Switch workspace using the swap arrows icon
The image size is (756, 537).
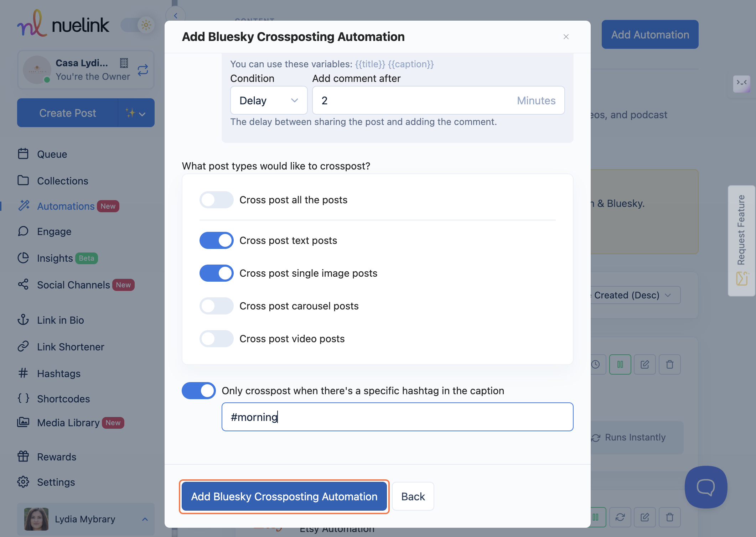click(x=143, y=70)
